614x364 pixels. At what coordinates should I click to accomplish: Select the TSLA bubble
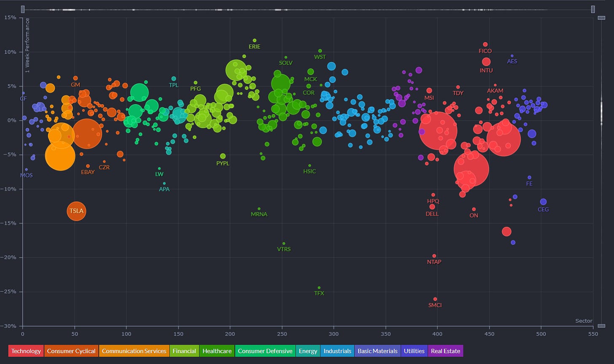tap(76, 211)
